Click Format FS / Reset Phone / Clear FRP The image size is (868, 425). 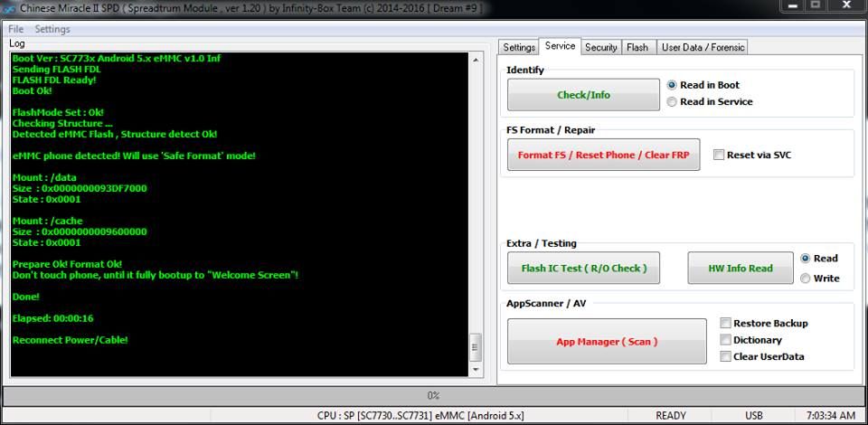tap(603, 155)
